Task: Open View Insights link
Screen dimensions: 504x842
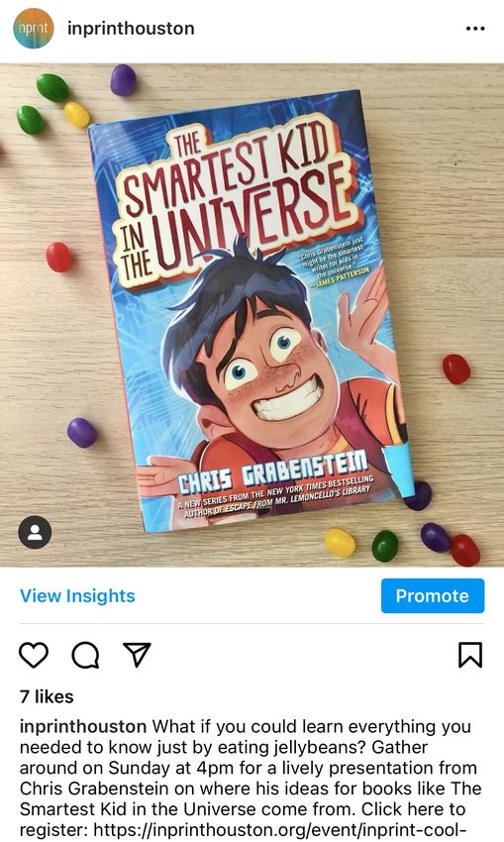Action: point(77,595)
